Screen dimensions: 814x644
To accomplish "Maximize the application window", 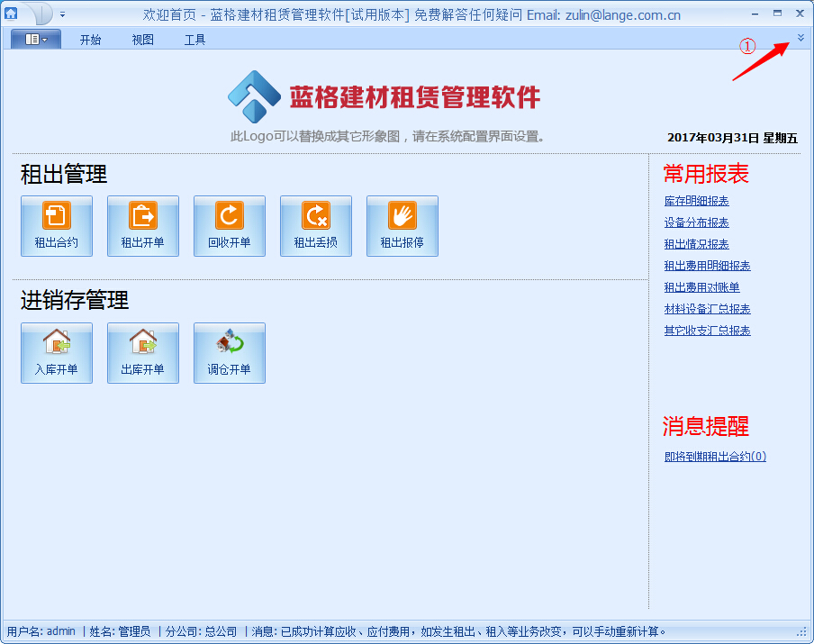I will [x=777, y=14].
